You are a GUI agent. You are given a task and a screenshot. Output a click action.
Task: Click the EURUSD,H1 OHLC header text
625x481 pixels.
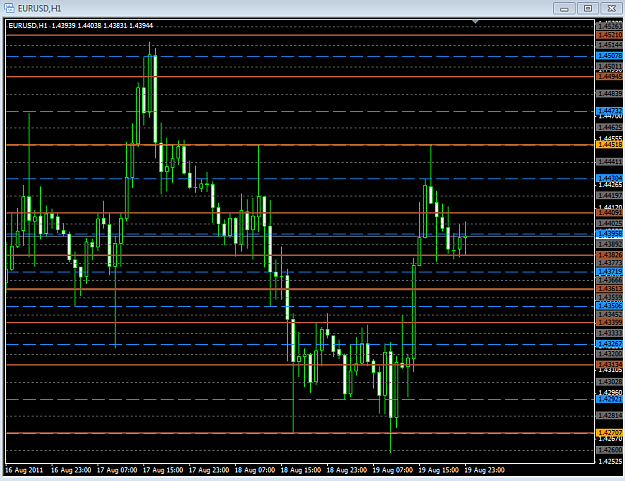click(81, 26)
